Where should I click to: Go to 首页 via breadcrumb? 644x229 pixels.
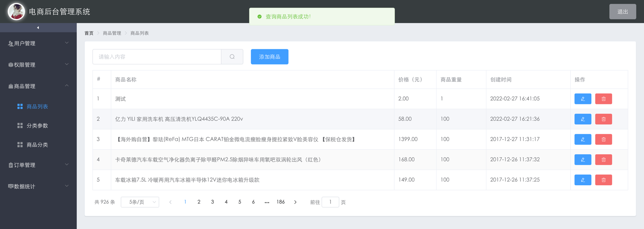89,33
